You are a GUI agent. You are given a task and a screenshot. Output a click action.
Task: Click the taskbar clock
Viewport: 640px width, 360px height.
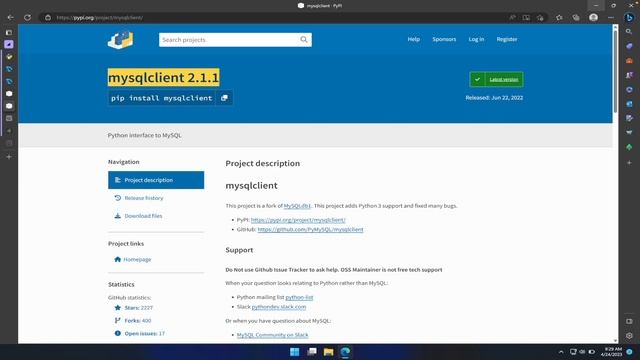[x=611, y=352]
